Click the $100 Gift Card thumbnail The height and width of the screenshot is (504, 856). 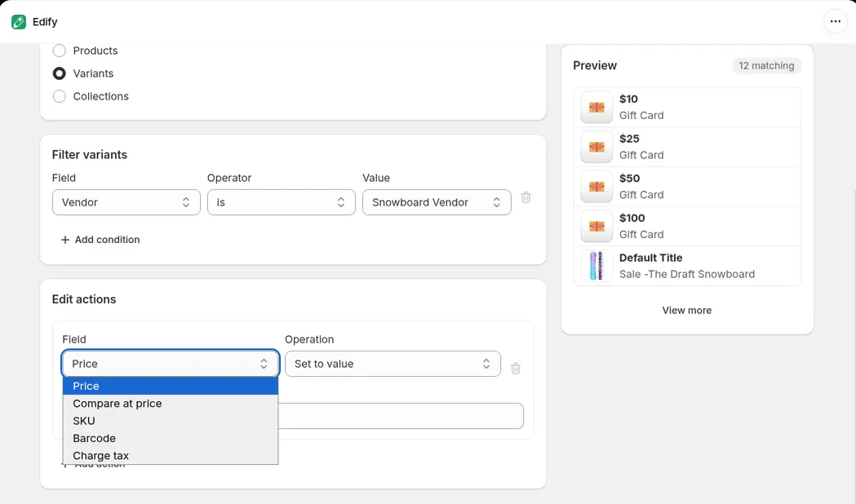pos(597,227)
